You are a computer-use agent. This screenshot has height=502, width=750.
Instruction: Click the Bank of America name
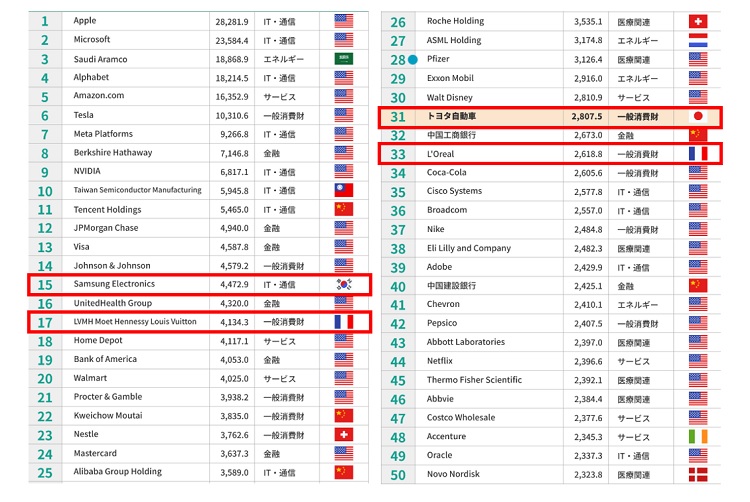[105, 359]
